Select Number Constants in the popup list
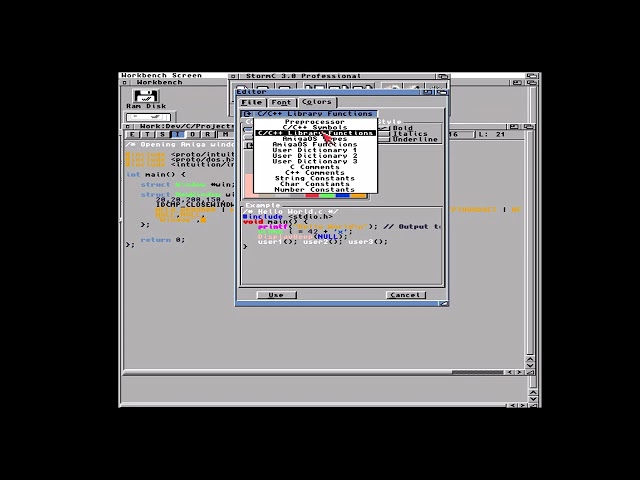Viewport: 640px width, 480px height. click(315, 190)
